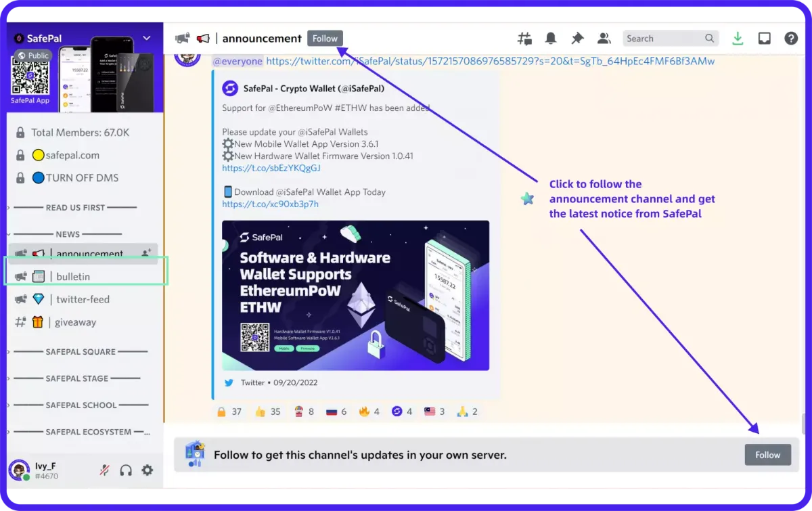
Task: Select the announcement channel
Action: coord(83,254)
